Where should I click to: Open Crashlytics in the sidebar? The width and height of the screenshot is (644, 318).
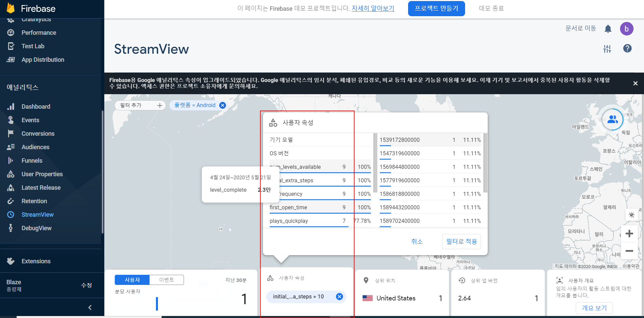pos(36,20)
